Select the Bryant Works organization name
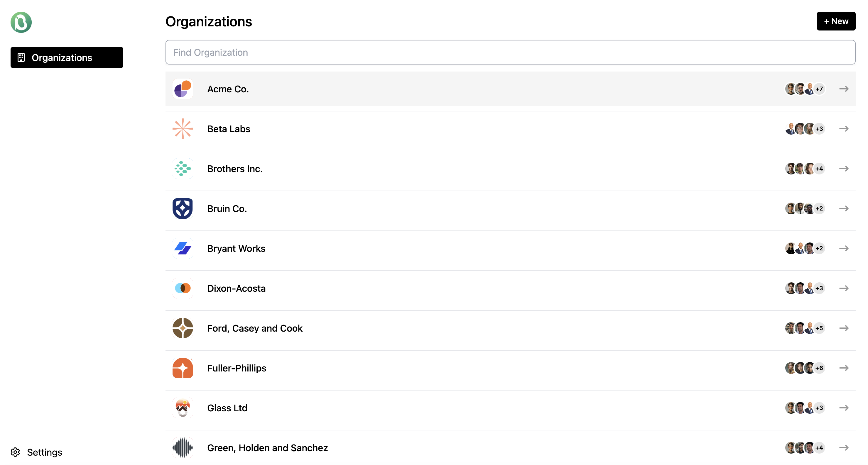868x465 pixels. click(236, 248)
